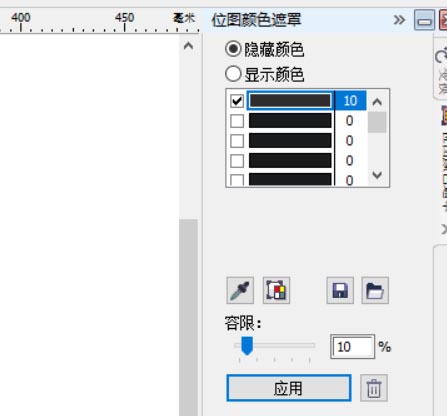Check the fourth color row checkbox
This screenshot has height=416, width=447.
coord(237,161)
